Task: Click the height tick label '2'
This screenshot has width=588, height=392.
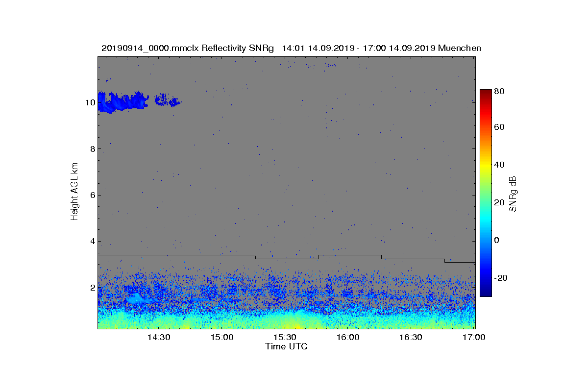Action: pyautogui.click(x=92, y=287)
